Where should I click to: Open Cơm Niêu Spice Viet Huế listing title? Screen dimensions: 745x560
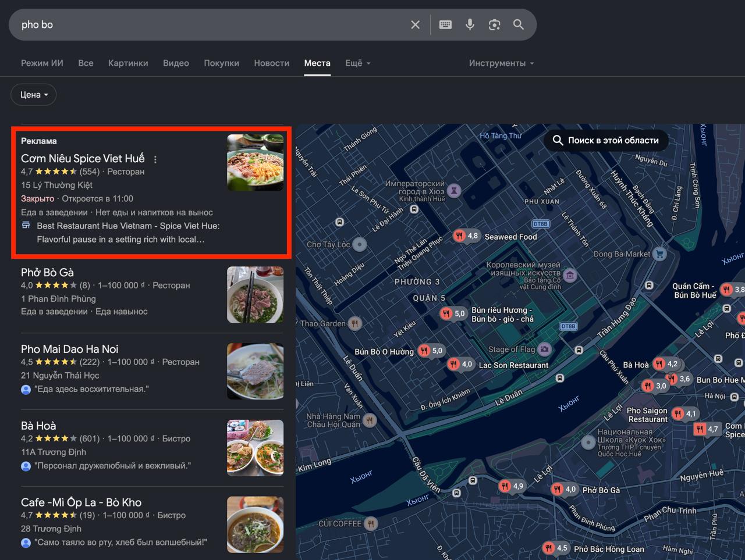pyautogui.click(x=83, y=158)
